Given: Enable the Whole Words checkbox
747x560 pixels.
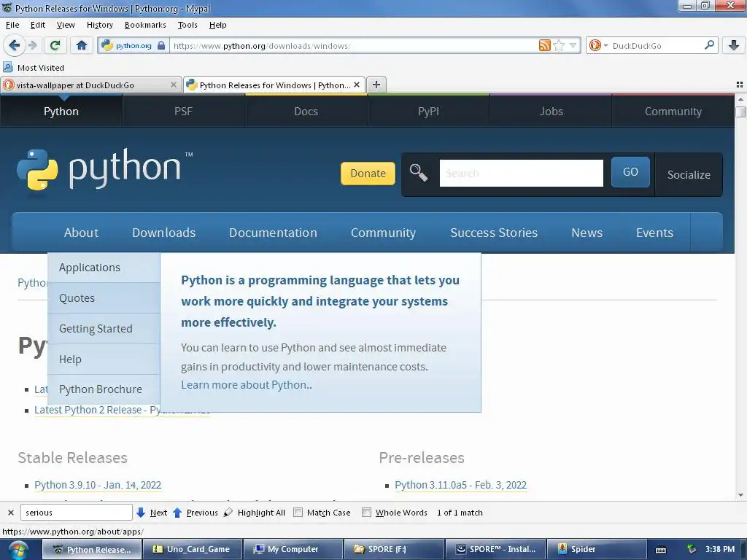Looking at the screenshot, I should coord(366,513).
